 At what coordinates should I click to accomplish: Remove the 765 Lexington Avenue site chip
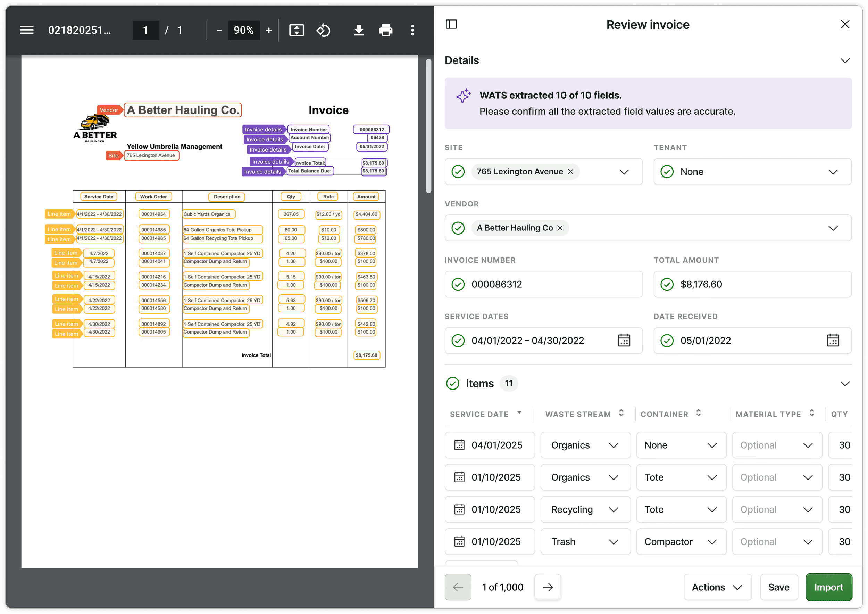click(x=570, y=171)
